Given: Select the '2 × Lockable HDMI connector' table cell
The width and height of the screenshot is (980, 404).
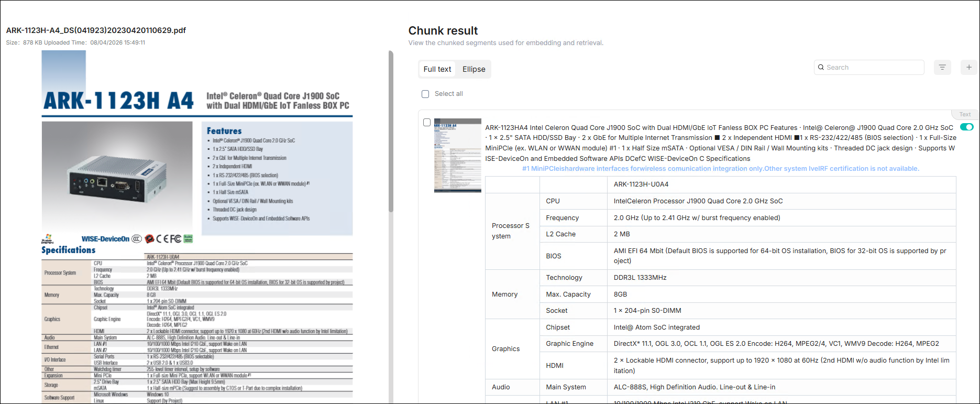Looking at the screenshot, I should pos(781,366).
